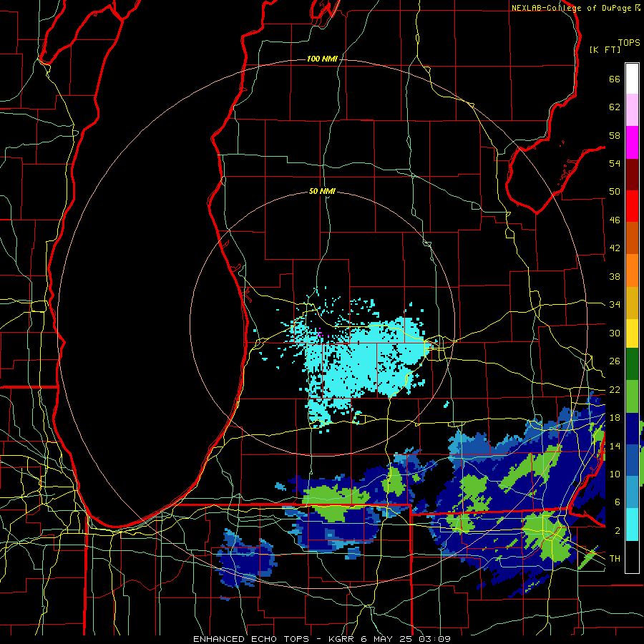Click the '38' legend label

click(x=615, y=276)
